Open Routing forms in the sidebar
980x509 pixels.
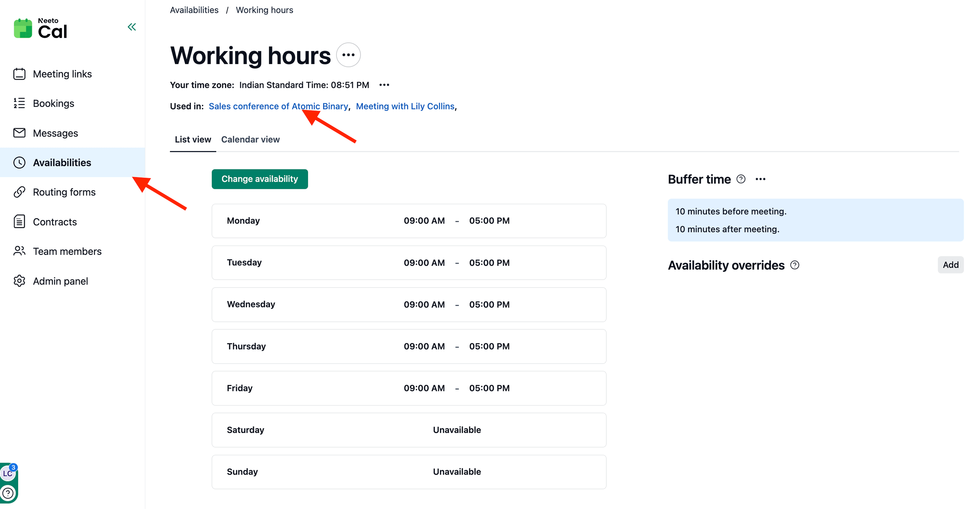(64, 192)
